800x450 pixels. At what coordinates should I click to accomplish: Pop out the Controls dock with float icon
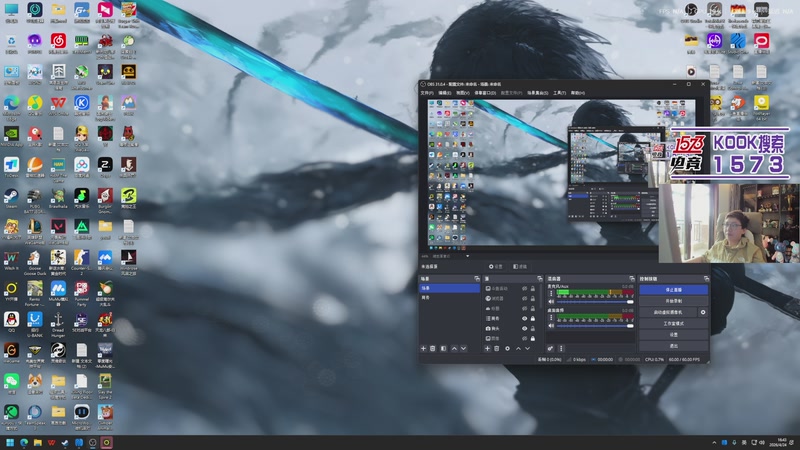[x=706, y=279]
